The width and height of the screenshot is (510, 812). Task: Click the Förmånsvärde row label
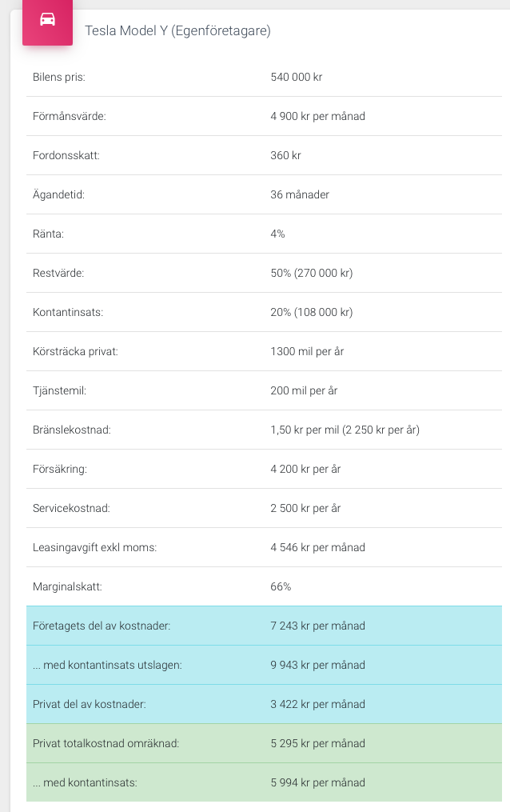70,117
